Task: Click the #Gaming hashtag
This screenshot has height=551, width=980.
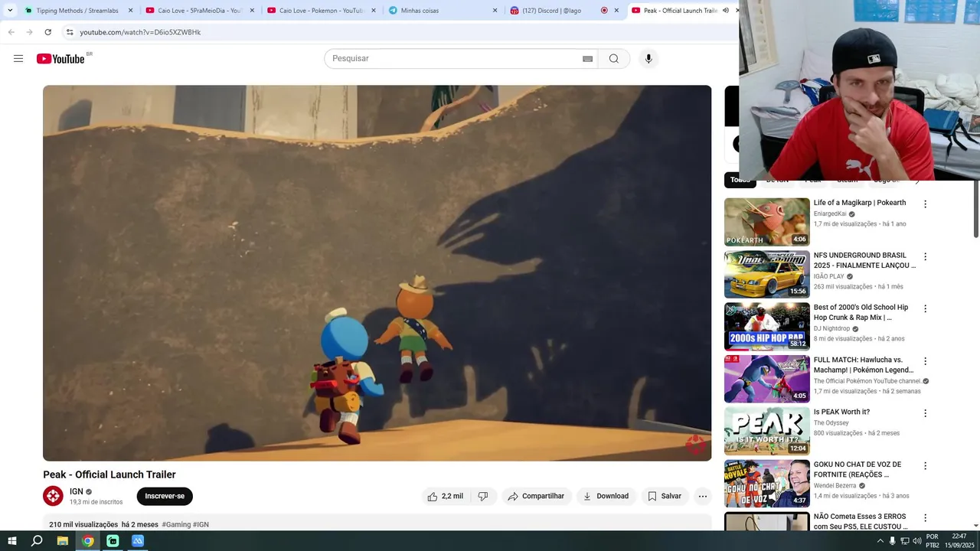Action: 176,525
